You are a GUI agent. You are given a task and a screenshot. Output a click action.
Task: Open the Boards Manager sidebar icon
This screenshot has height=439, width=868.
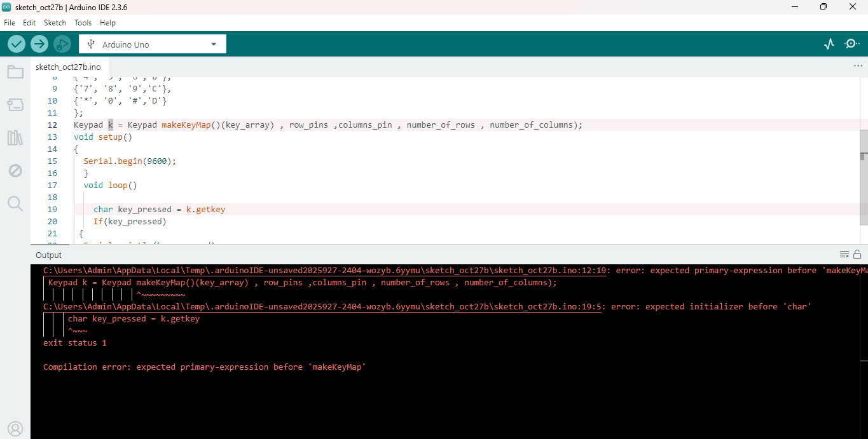15,105
